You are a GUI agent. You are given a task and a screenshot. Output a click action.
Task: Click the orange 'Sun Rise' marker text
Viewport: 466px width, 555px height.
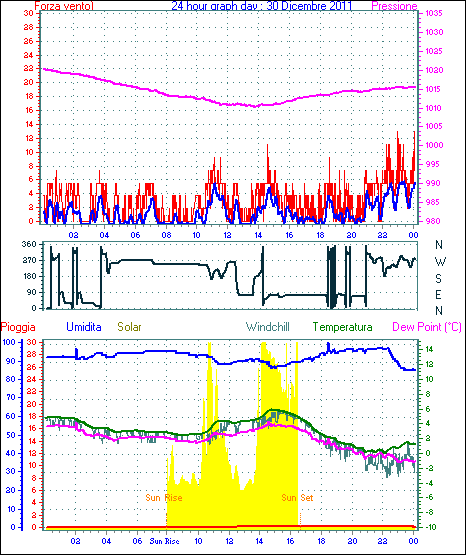coord(164,498)
